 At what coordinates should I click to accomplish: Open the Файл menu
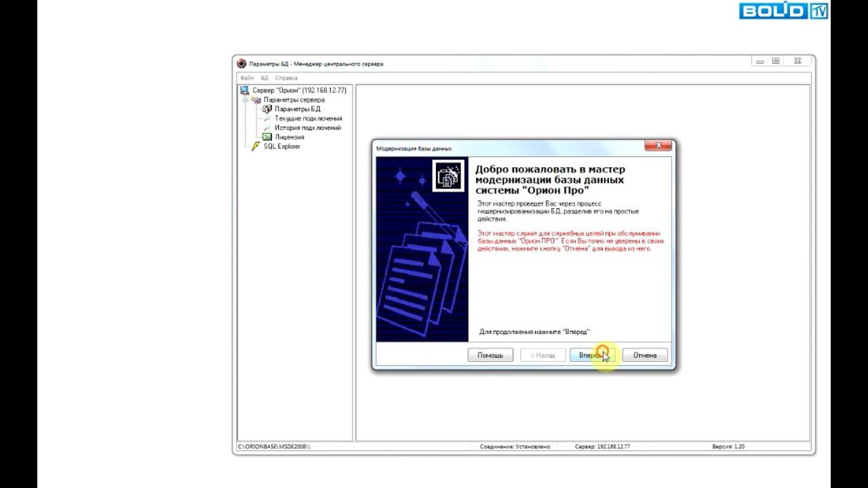247,78
